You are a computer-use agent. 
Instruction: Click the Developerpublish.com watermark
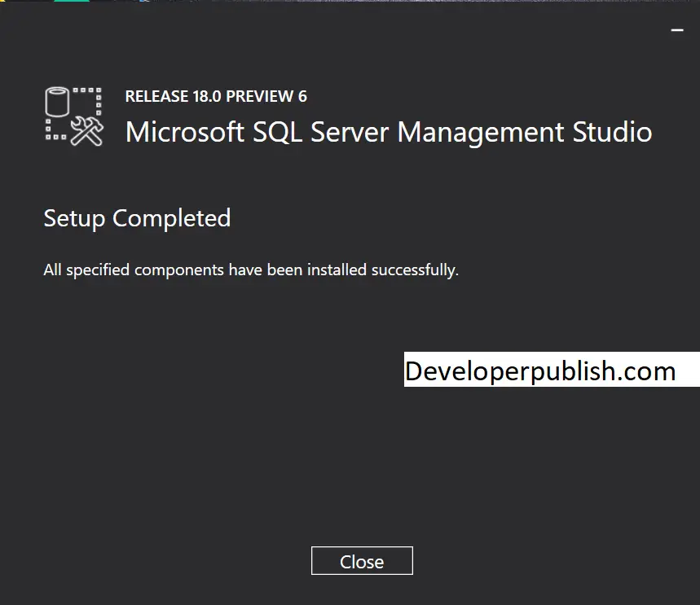pos(540,370)
